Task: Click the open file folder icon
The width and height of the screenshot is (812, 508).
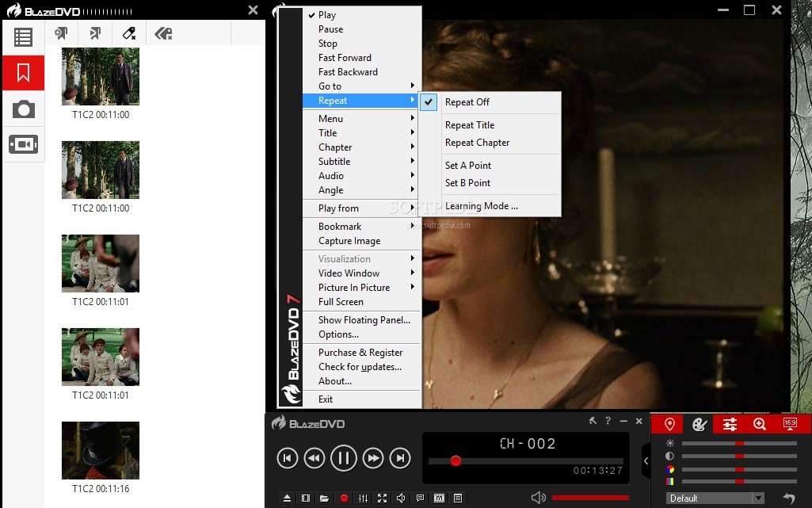Action: (x=324, y=498)
